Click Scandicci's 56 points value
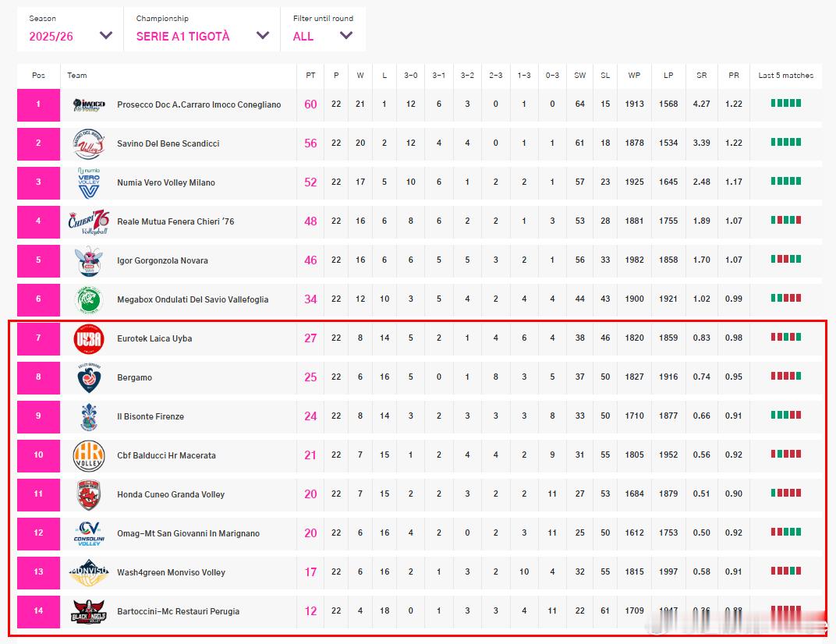 coord(310,143)
